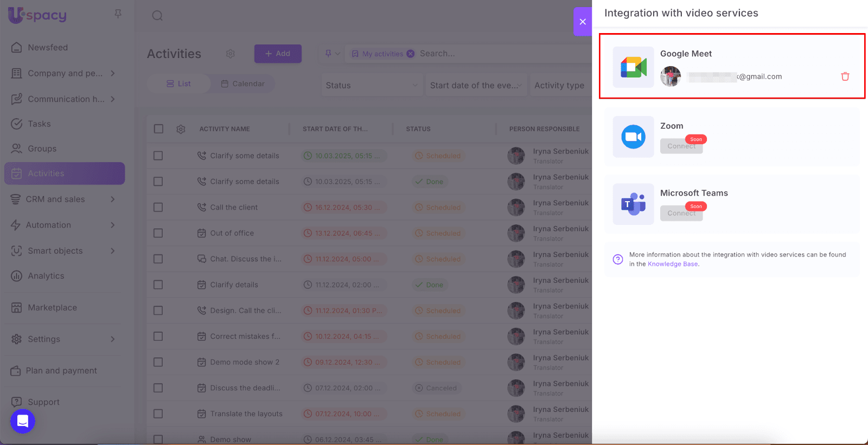
Task: Open Activities settings gear next to title
Action: (231, 54)
